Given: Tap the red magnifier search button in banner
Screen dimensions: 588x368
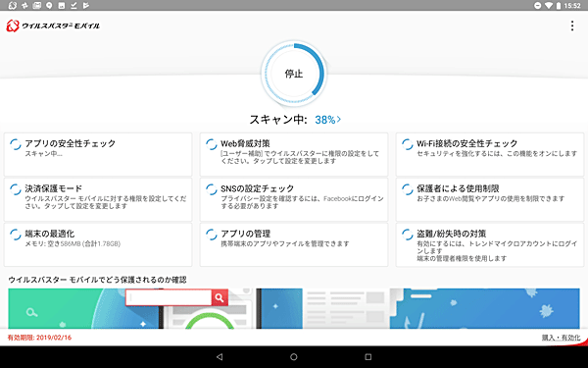Looking at the screenshot, I should 220,297.
